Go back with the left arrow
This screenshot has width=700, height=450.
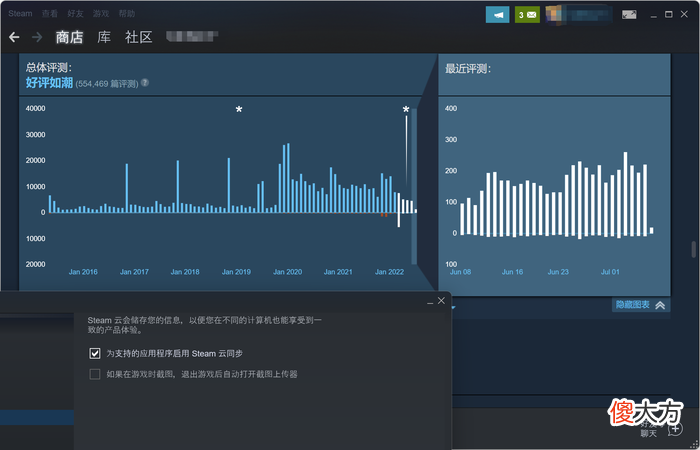[14, 37]
